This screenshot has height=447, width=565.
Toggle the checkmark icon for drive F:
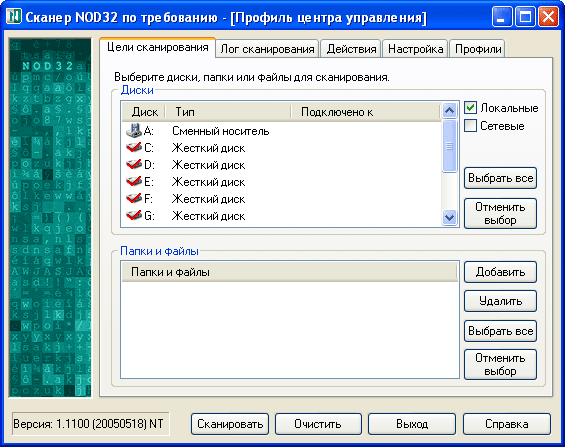(x=134, y=198)
